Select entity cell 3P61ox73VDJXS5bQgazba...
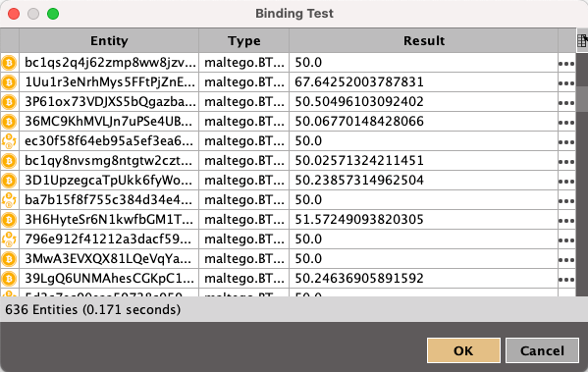588x372 pixels. point(109,102)
